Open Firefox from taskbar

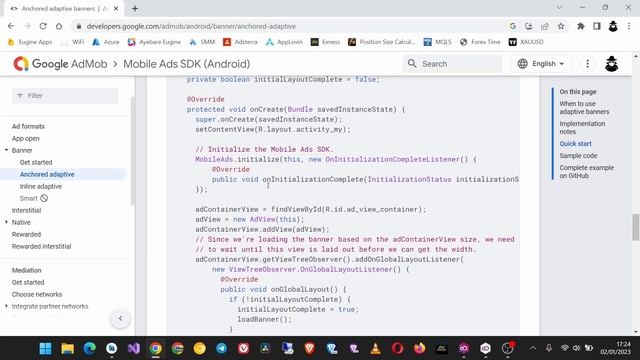coord(419,348)
